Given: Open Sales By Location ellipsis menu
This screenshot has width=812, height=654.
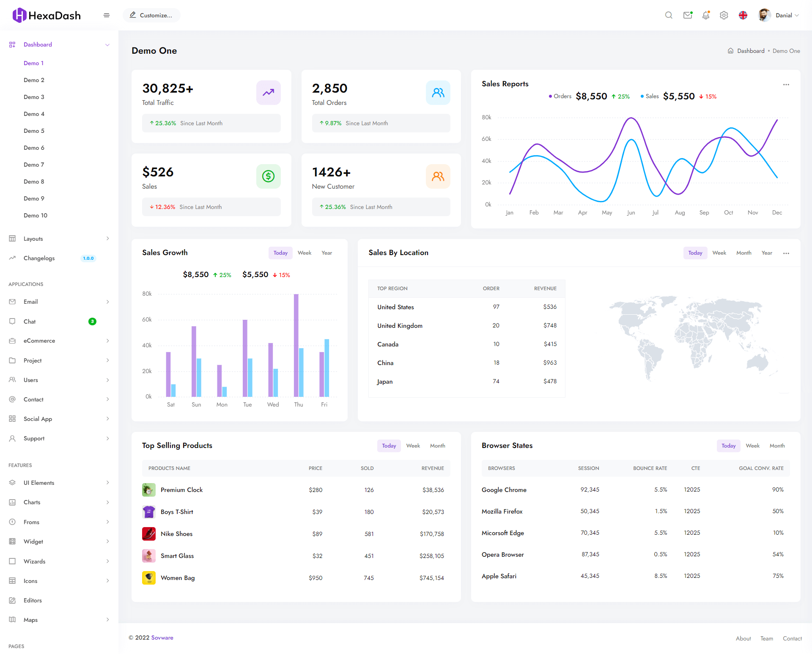Looking at the screenshot, I should tap(786, 253).
